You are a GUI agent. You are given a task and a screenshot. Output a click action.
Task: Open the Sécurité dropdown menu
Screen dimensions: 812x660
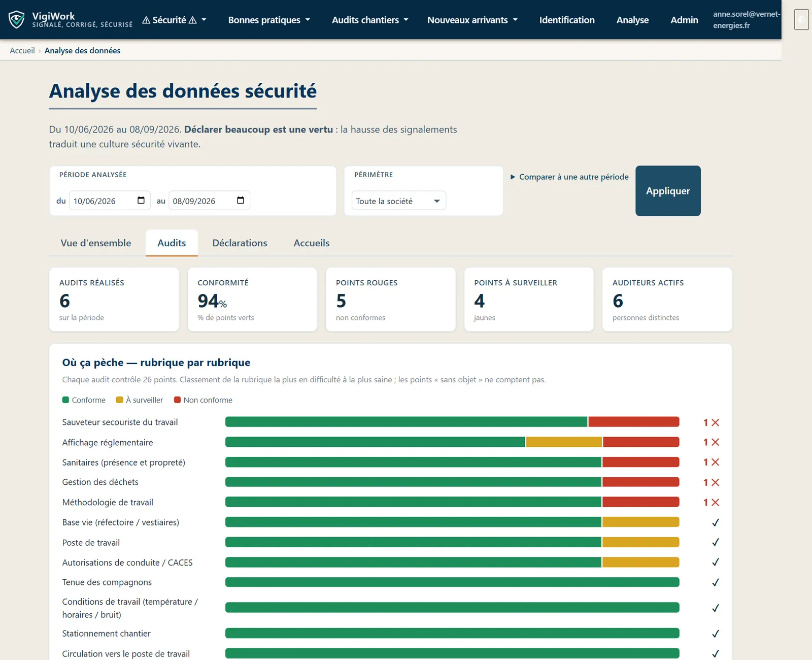point(174,20)
